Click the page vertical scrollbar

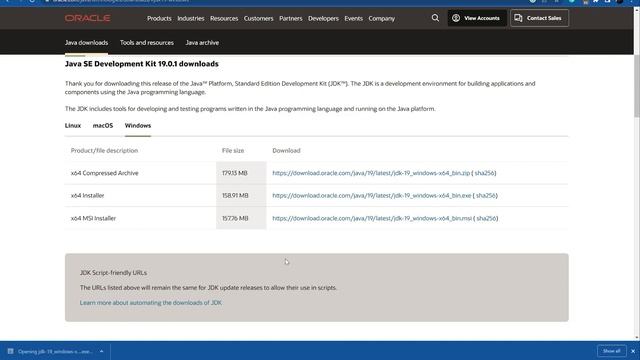point(637,85)
